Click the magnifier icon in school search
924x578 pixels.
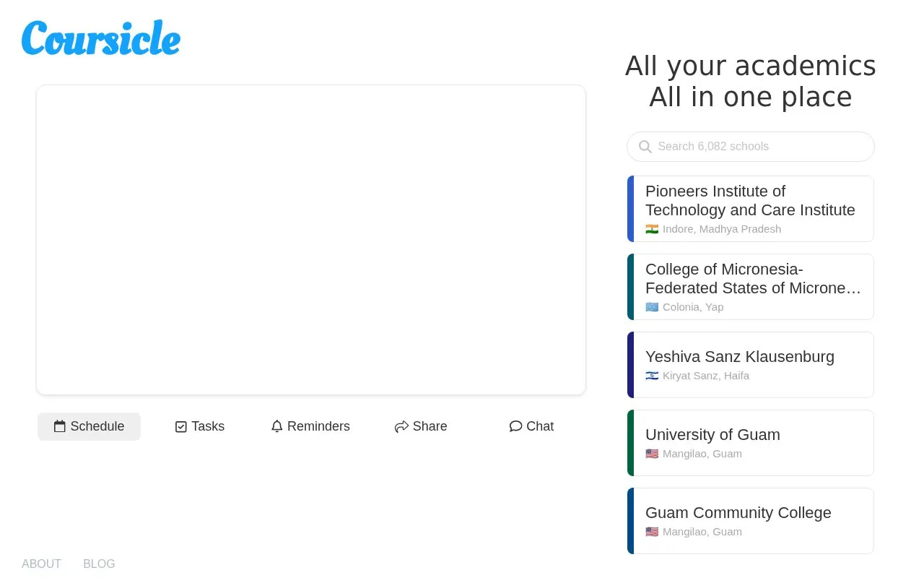point(645,147)
